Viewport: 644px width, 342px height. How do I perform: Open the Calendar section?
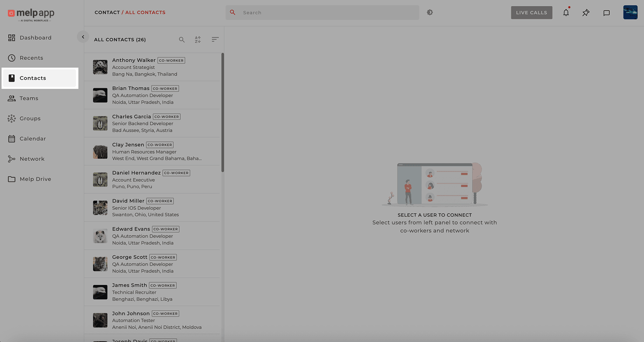(x=33, y=138)
